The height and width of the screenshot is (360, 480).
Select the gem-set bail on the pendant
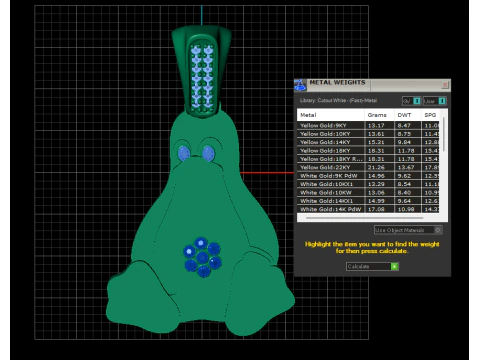tap(202, 72)
